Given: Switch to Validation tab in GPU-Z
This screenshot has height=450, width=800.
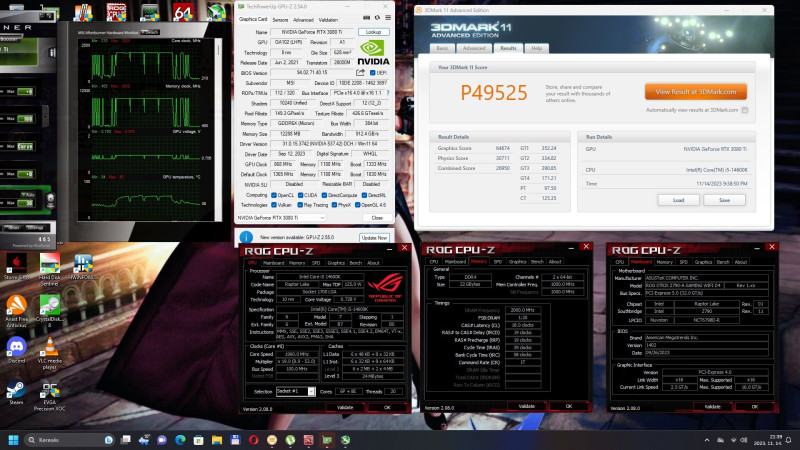Looking at the screenshot, I should click(328, 20).
